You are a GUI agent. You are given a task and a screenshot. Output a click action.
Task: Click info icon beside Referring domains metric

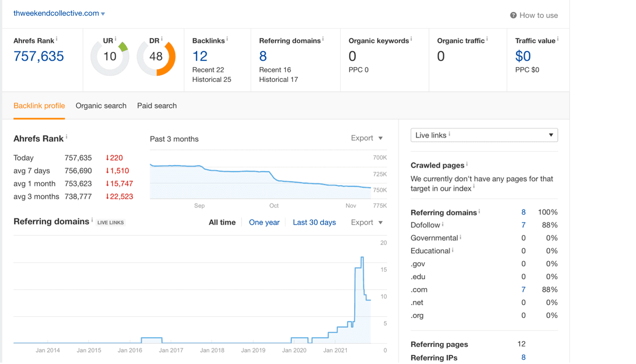click(x=323, y=39)
